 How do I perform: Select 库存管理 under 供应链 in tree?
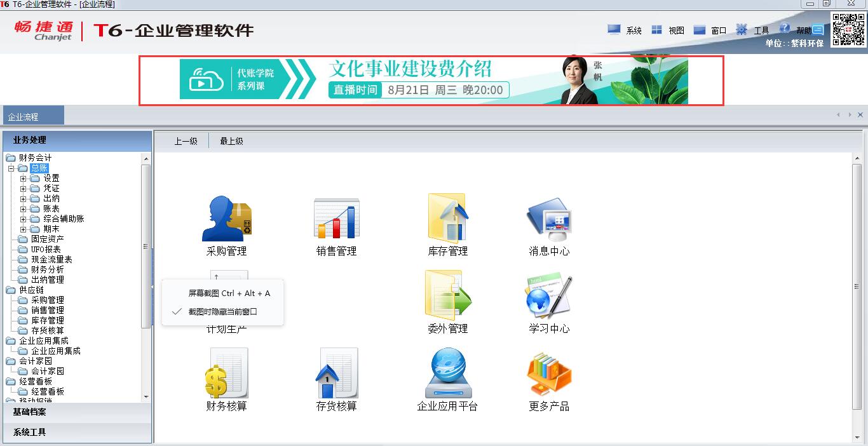point(48,321)
